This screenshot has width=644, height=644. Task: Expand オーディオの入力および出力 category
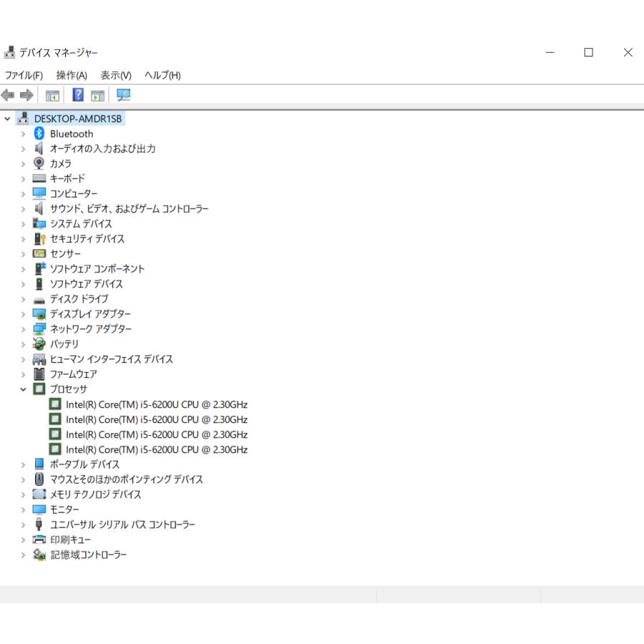23,149
